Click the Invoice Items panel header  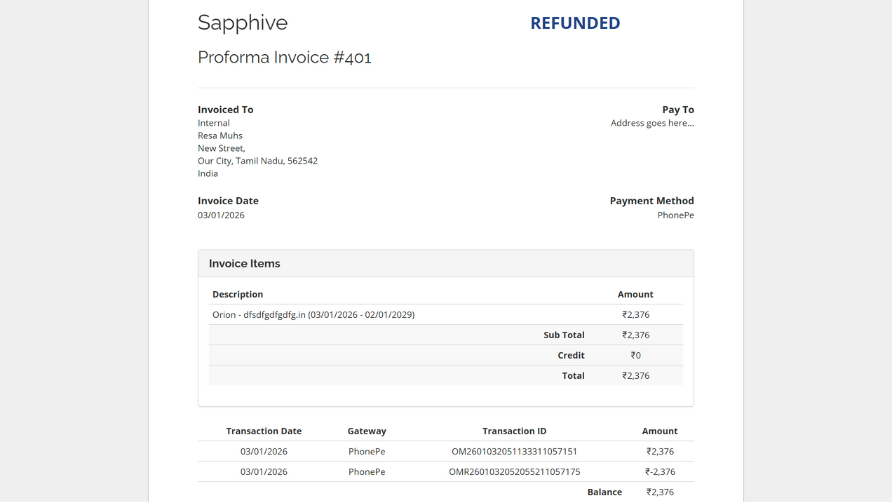coord(245,264)
